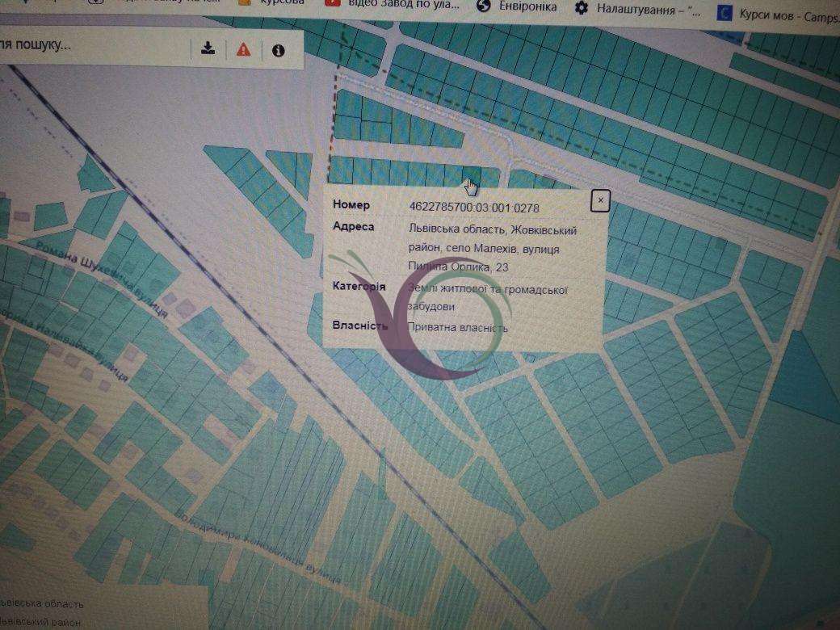Click the Номер label in the popup

(x=351, y=204)
